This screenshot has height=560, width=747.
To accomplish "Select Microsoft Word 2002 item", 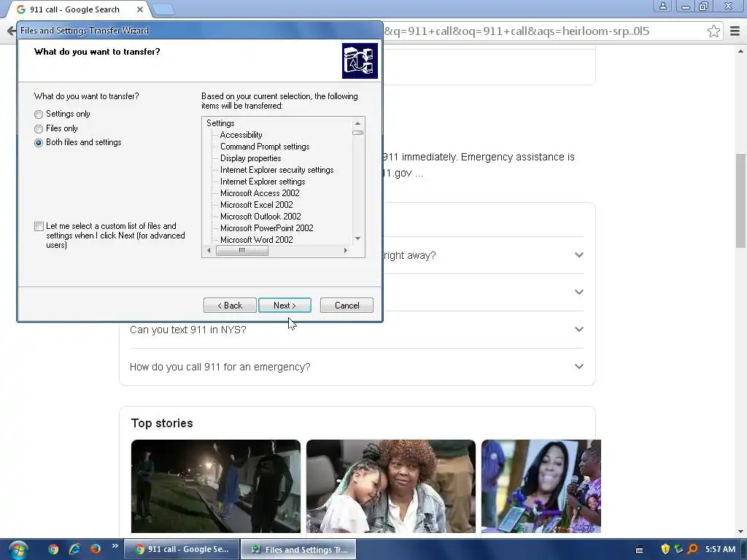I will pos(256,239).
